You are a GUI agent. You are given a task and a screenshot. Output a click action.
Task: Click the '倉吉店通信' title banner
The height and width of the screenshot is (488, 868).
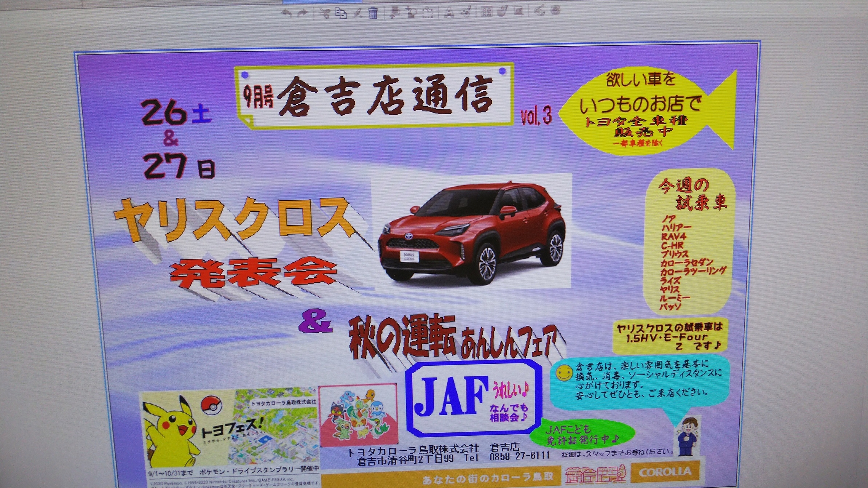(374, 95)
